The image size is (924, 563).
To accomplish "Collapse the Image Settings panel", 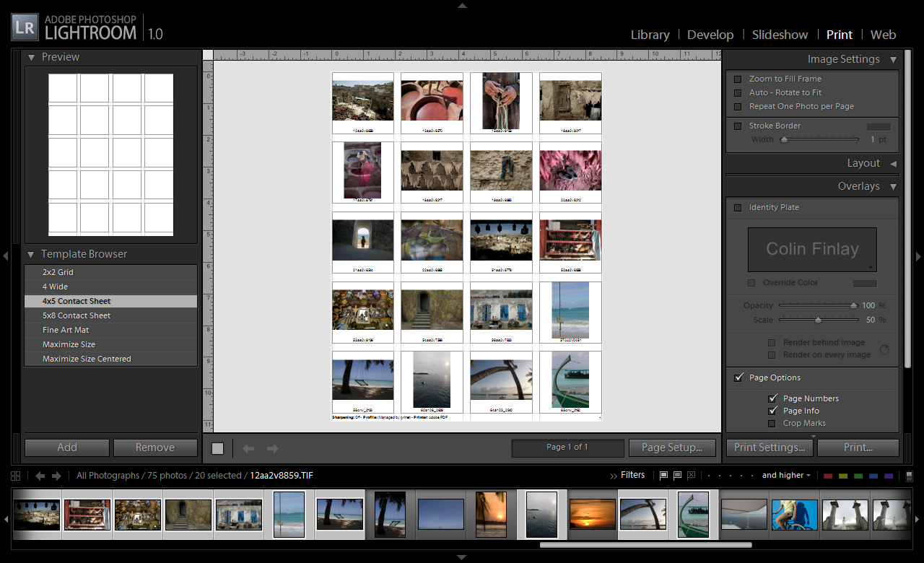I will [893, 60].
